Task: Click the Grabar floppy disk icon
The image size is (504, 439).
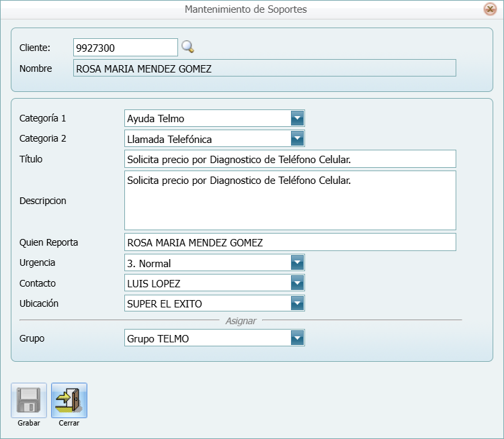Action: point(29,400)
